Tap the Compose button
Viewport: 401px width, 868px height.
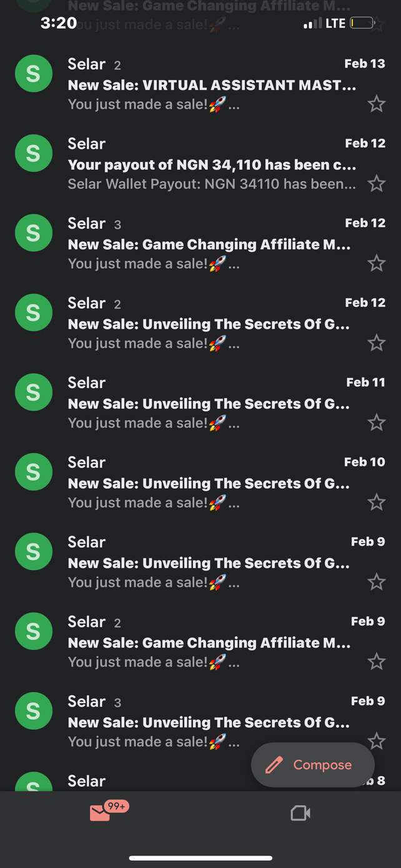pyautogui.click(x=313, y=765)
